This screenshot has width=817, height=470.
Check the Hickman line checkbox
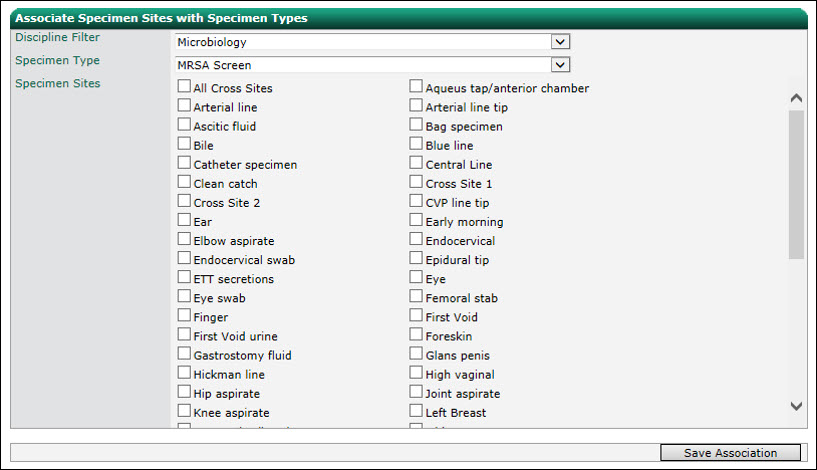pyautogui.click(x=184, y=373)
